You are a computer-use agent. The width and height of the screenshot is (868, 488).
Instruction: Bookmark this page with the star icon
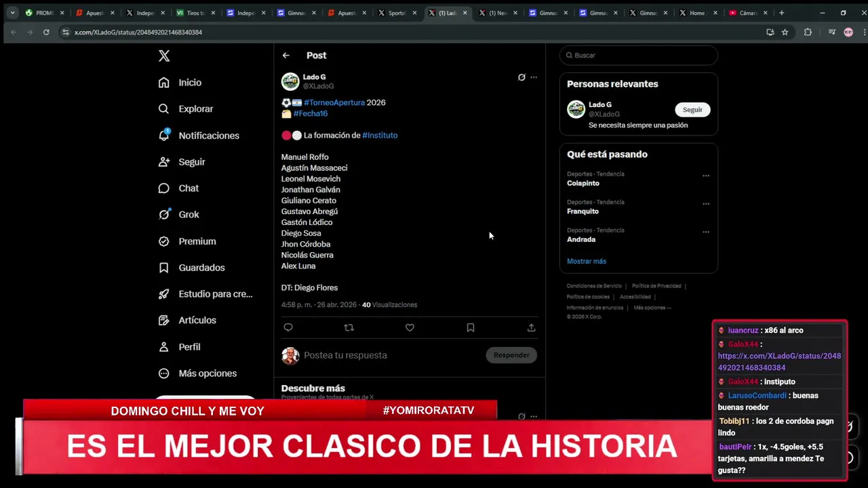click(x=785, y=32)
